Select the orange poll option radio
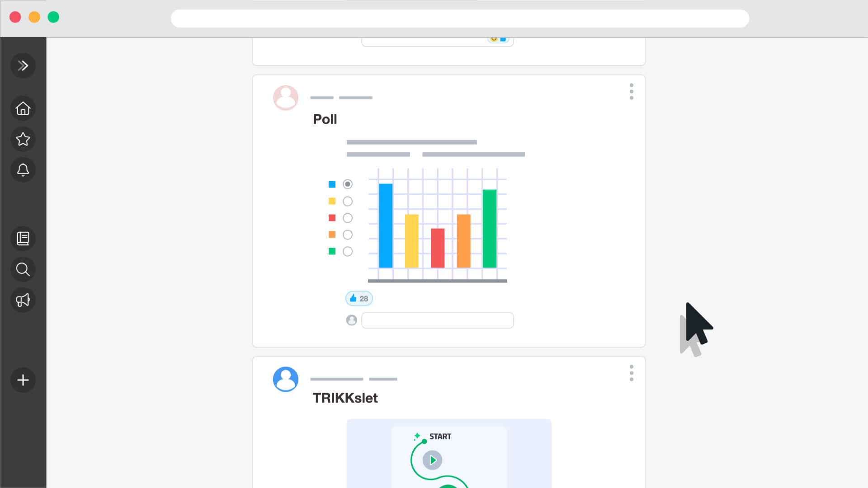868x488 pixels. 348,235
